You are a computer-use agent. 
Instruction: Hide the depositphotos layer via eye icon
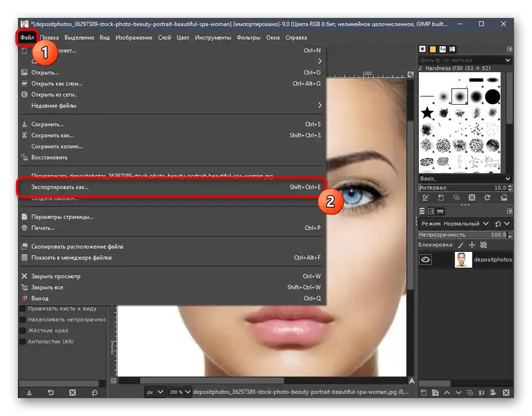426,260
